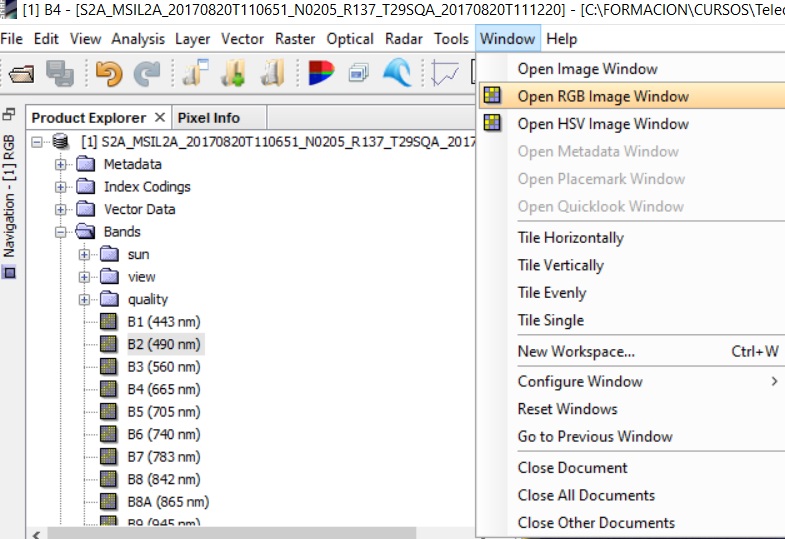Image resolution: width=785 pixels, height=539 pixels.
Task: Click the first document tool icon after Redo
Action: coord(195,73)
